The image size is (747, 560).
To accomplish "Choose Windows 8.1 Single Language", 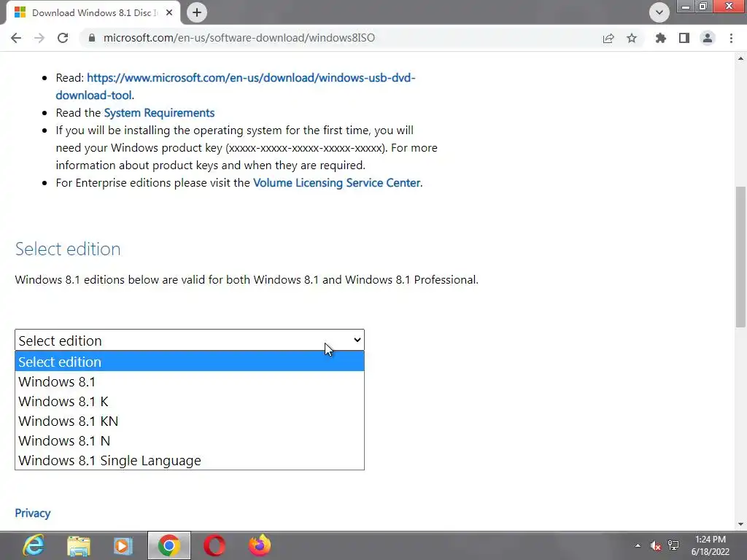I will [x=190, y=461].
